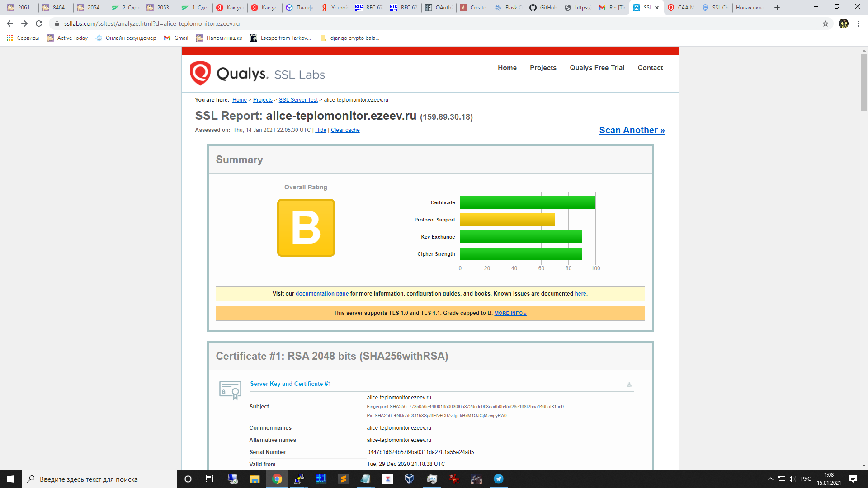The width and height of the screenshot is (868, 488).
Task: Switch to the Create tab
Action: pos(474,8)
